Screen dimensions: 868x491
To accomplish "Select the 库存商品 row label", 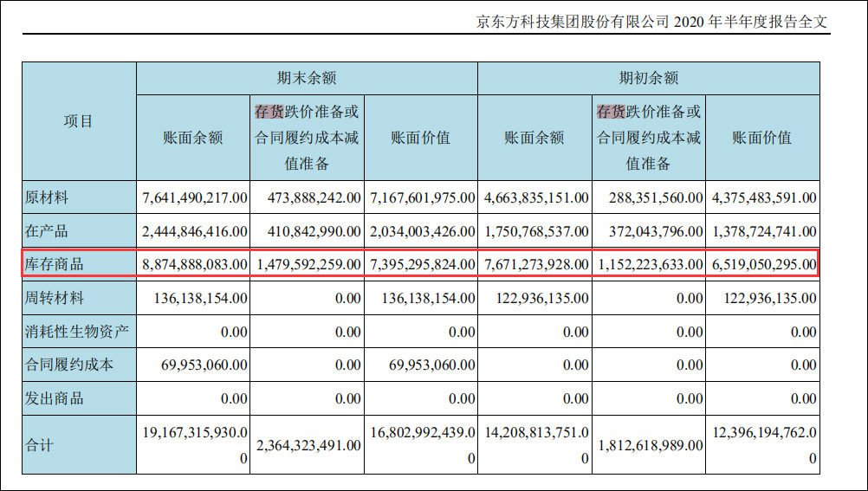I will click(55, 264).
